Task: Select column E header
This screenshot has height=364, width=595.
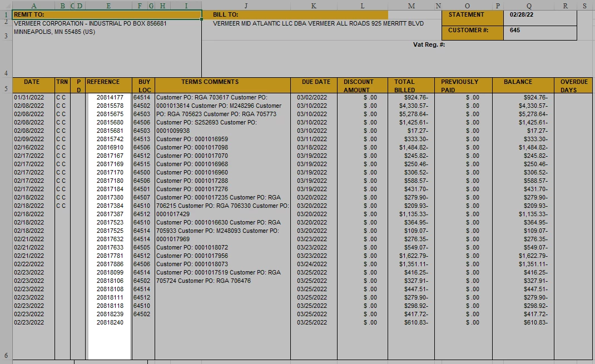Action: (x=108, y=6)
